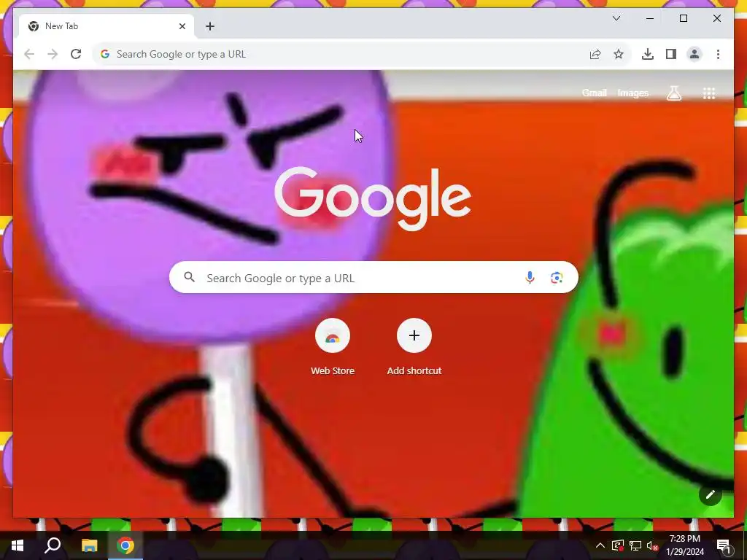Start voice search with the microphone

click(530, 278)
